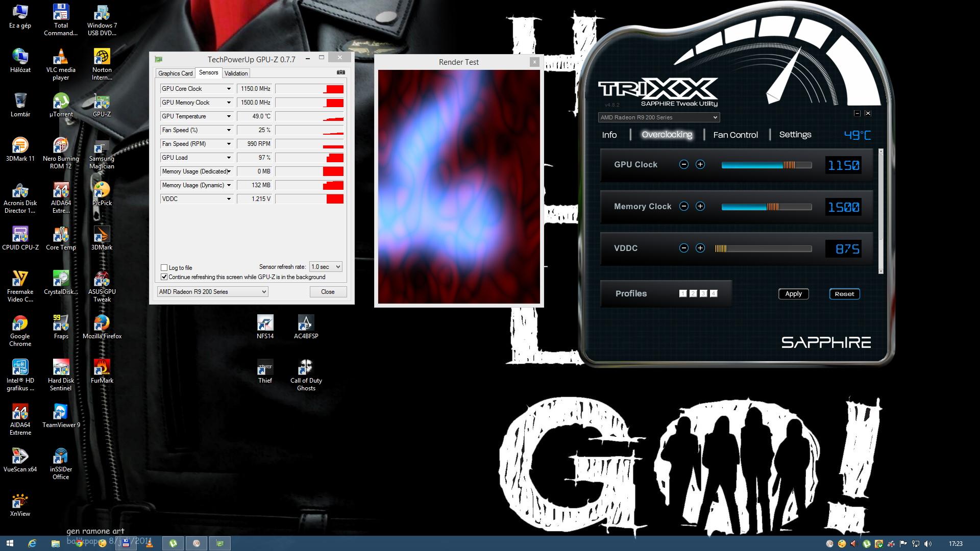Open the TRIXX Settings tab
The height and width of the screenshot is (551, 980).
coord(795,135)
